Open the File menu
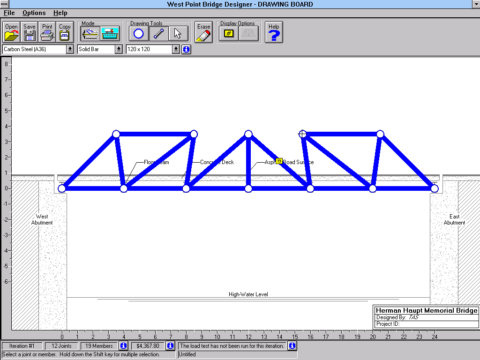Viewport: 480px width, 360px height. click(x=9, y=13)
